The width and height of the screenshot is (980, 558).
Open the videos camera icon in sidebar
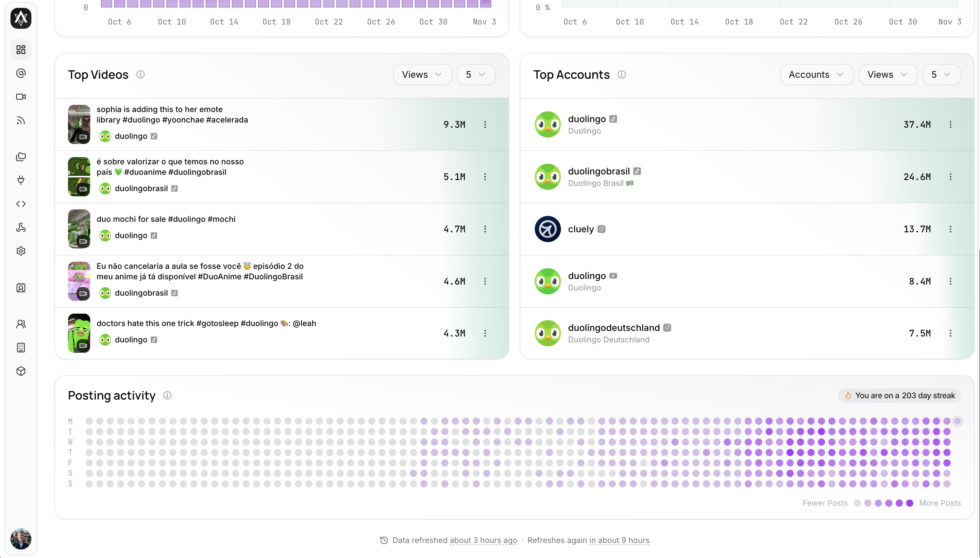(x=21, y=97)
